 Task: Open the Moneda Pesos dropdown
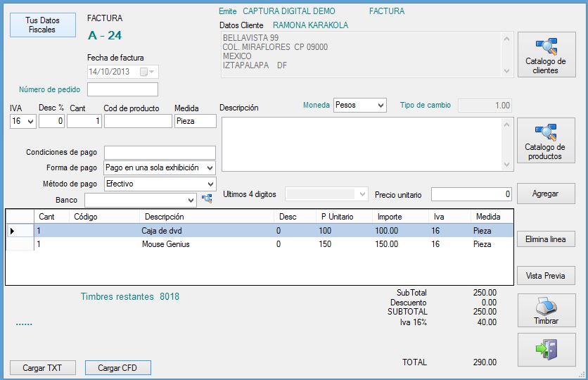[381, 106]
